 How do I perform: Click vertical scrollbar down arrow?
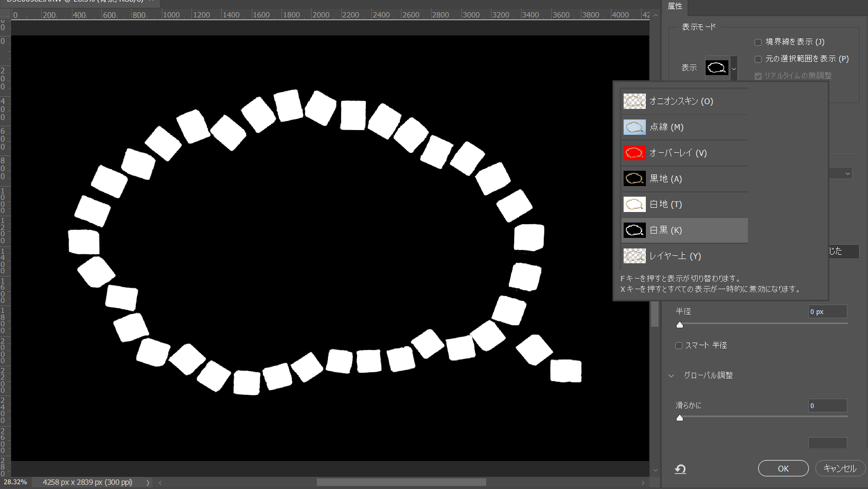(655, 470)
